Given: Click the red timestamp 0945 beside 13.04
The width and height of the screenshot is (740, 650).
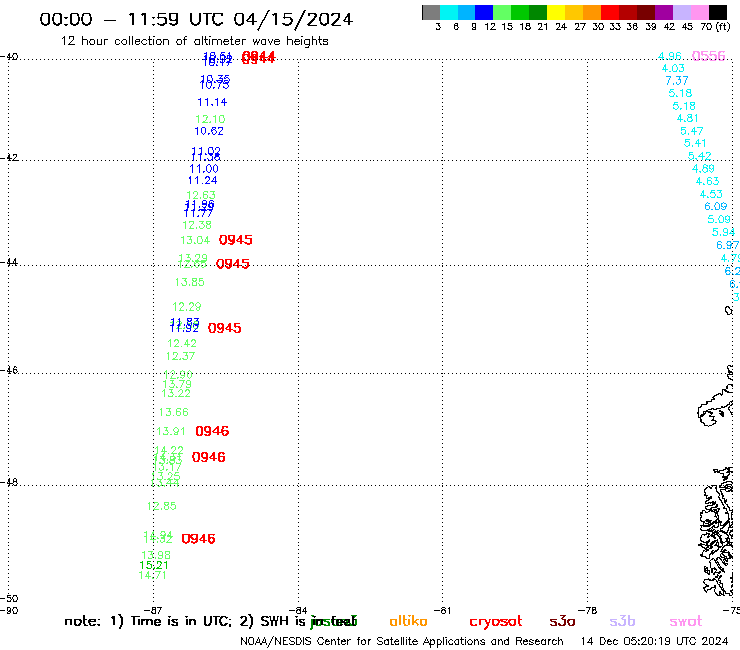Looking at the screenshot, I should click(x=235, y=240).
